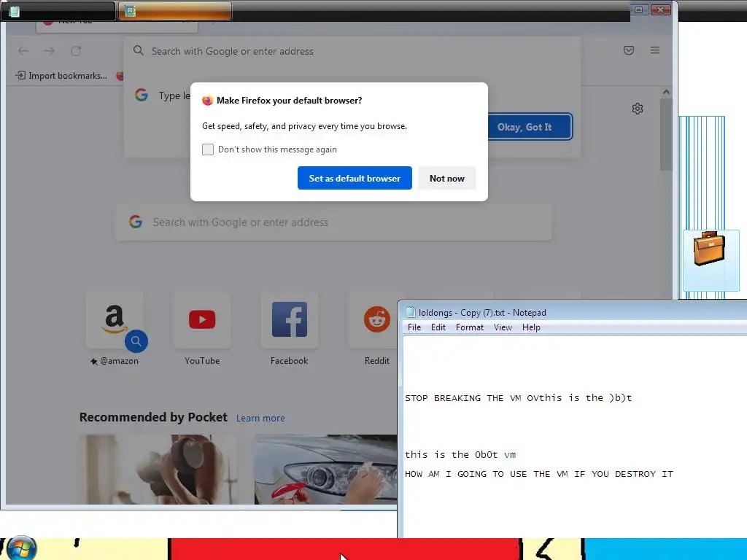Click the Windows Start orb
Viewport: 747px width, 560px height.
21,548
